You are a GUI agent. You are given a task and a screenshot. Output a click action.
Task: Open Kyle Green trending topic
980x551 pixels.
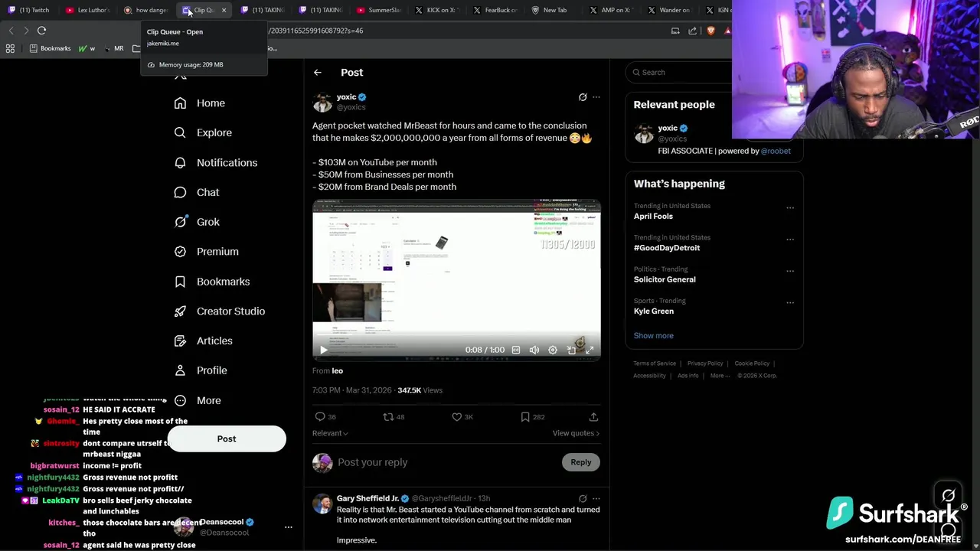click(x=654, y=311)
